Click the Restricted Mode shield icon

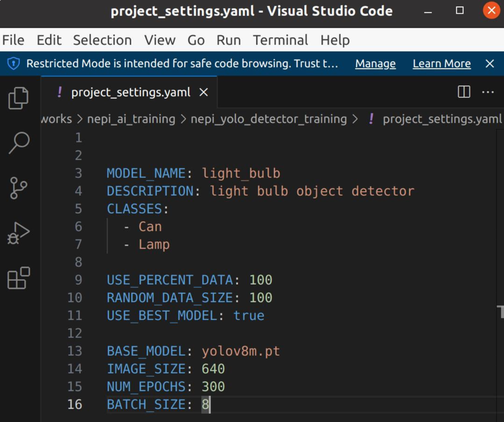(x=13, y=64)
